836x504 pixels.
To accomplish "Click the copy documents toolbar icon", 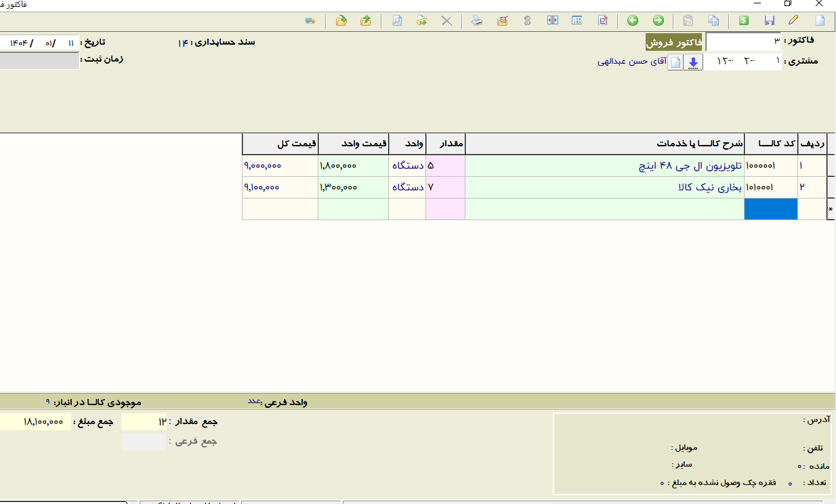I will pos(713,21).
